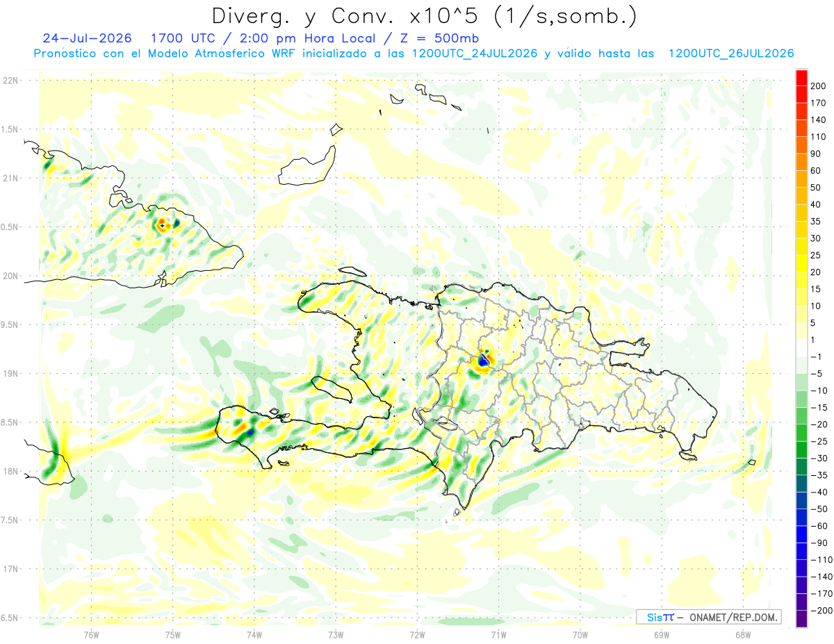Click the '74W' longitude label

254,634
